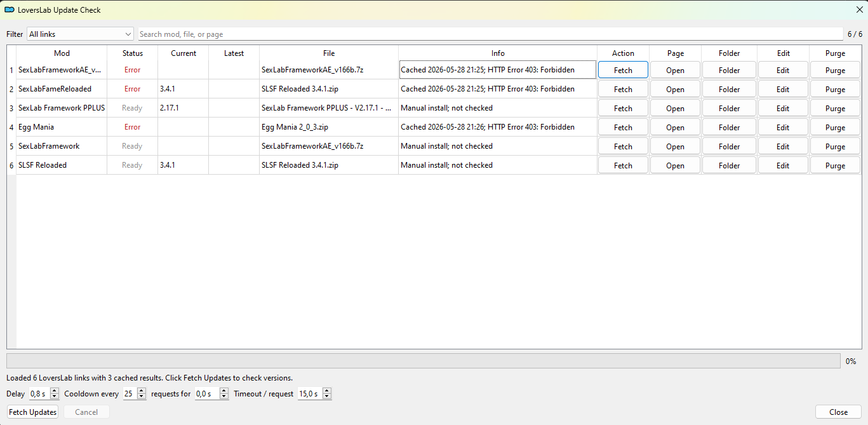Screen dimensions: 868x425
Task: Edit the row 5 SexLabFramework link
Action: point(783,146)
